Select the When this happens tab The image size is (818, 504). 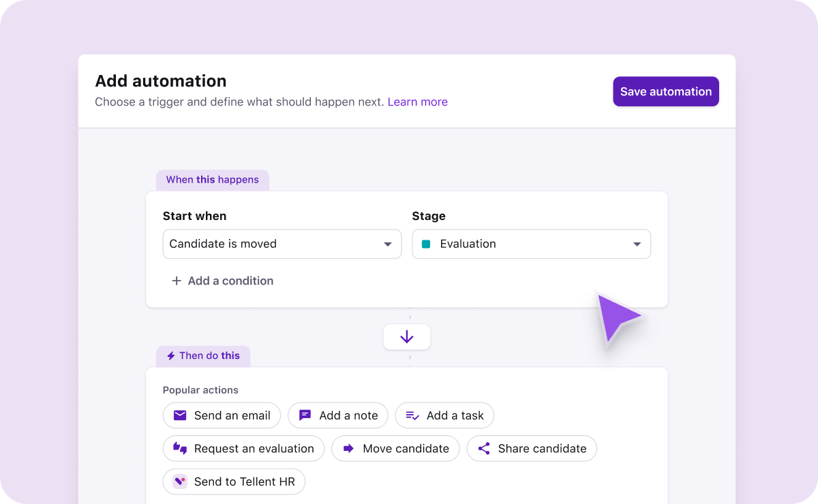[x=213, y=180]
